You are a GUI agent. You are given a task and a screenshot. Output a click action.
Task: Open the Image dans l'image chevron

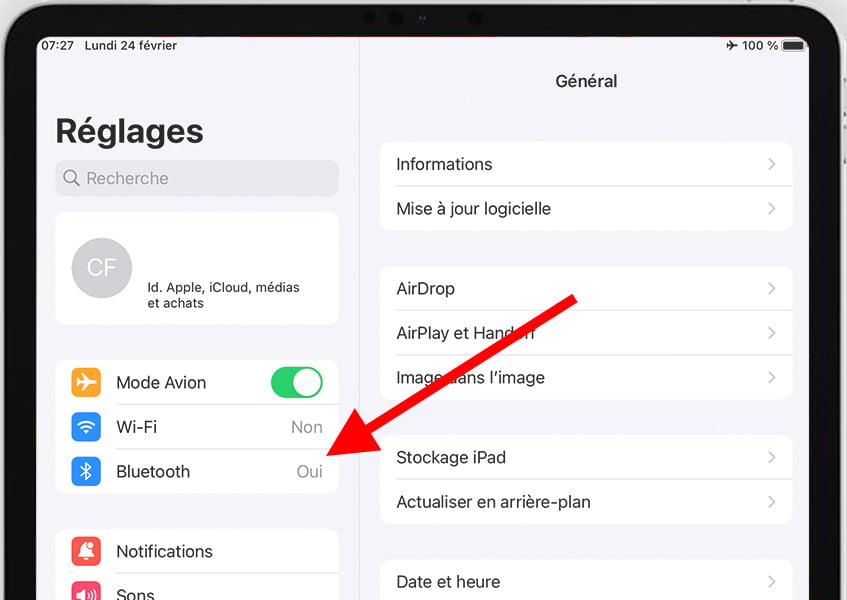(771, 377)
